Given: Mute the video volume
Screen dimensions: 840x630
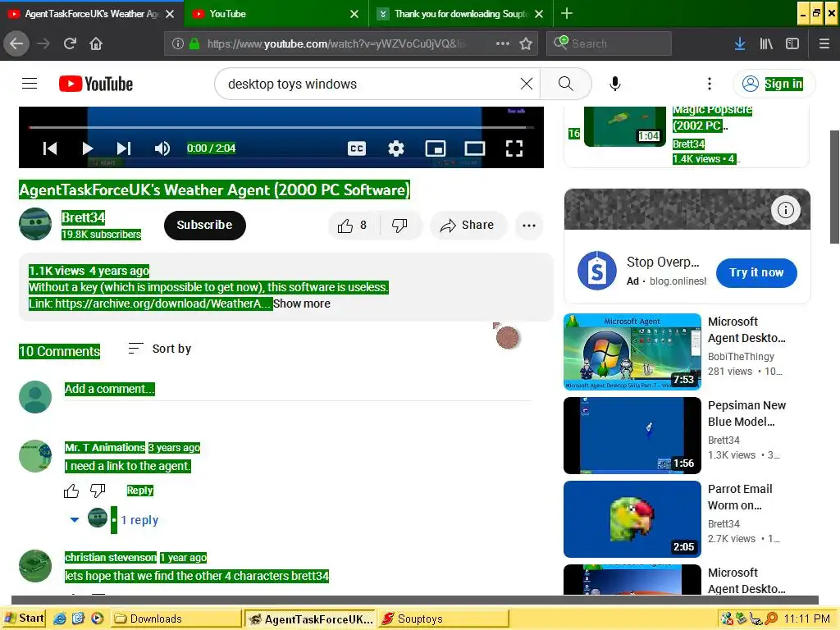Looking at the screenshot, I should 162,148.
